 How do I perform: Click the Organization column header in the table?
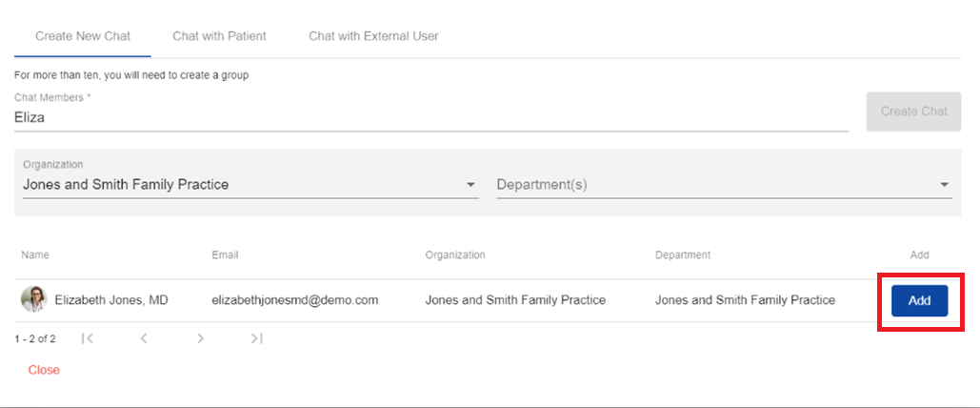click(455, 255)
